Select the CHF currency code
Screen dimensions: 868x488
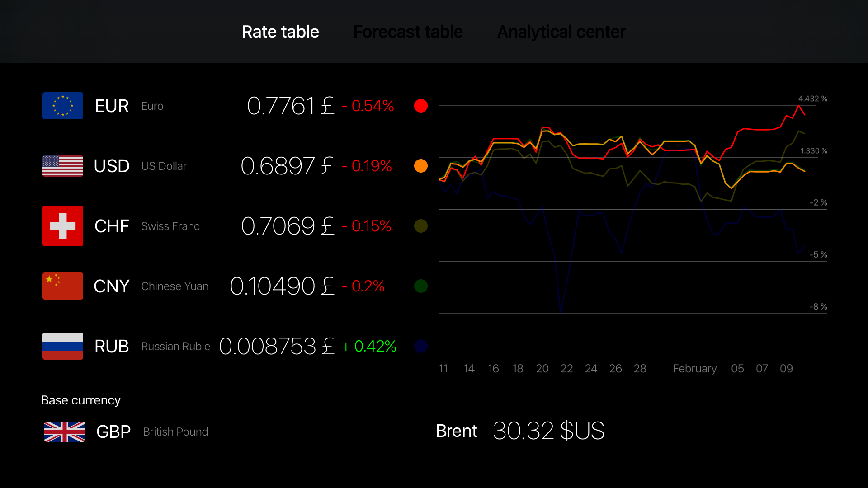112,226
